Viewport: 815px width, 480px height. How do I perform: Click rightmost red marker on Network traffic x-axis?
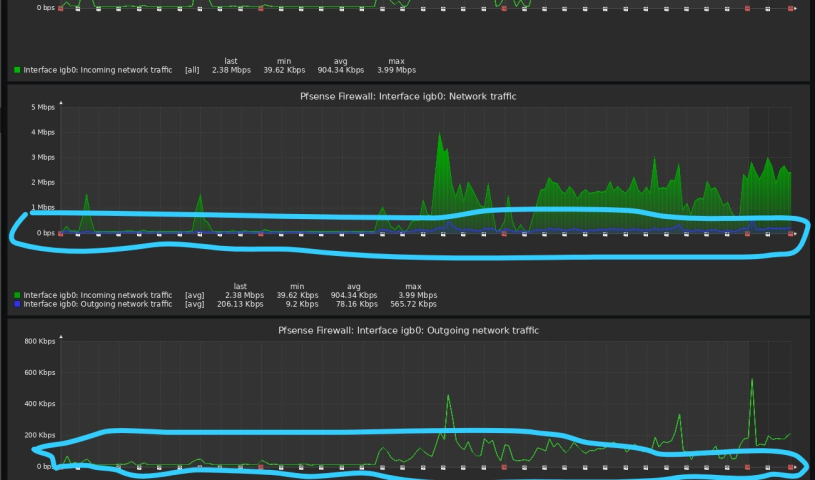pos(790,234)
